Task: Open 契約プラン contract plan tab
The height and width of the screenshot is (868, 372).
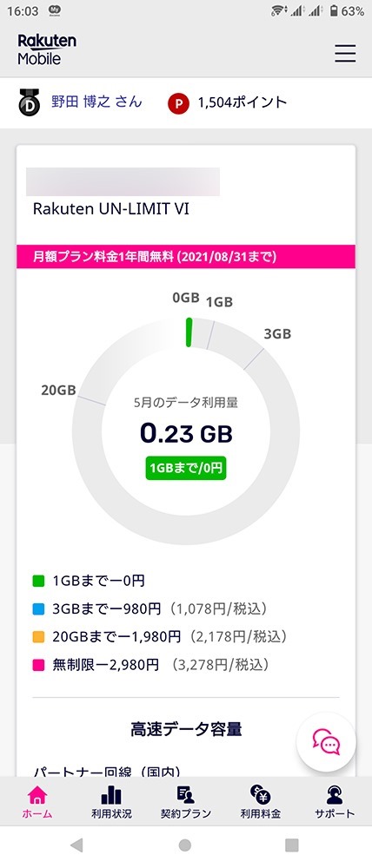Action: tap(186, 802)
